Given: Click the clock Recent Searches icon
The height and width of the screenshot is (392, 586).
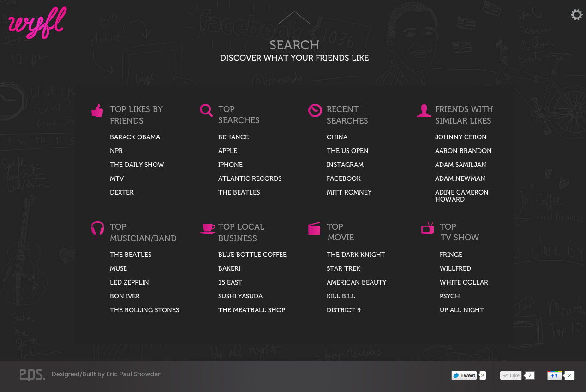Looking at the screenshot, I should (315, 110).
